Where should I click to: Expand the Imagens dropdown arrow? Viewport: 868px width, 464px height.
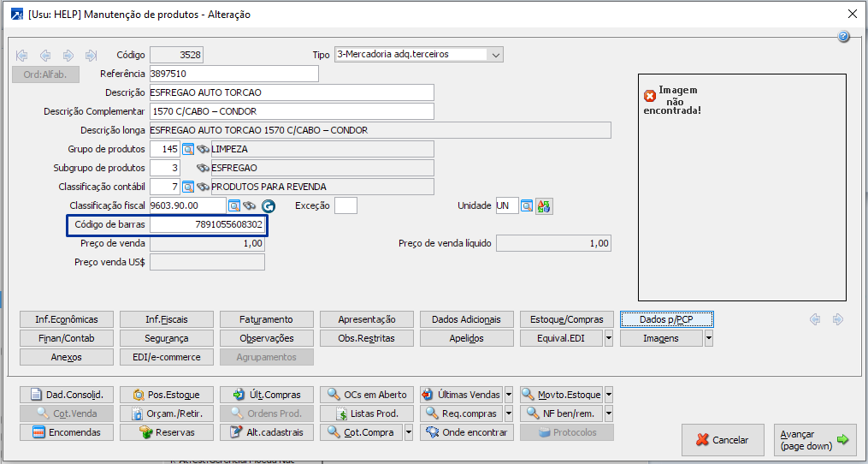709,338
